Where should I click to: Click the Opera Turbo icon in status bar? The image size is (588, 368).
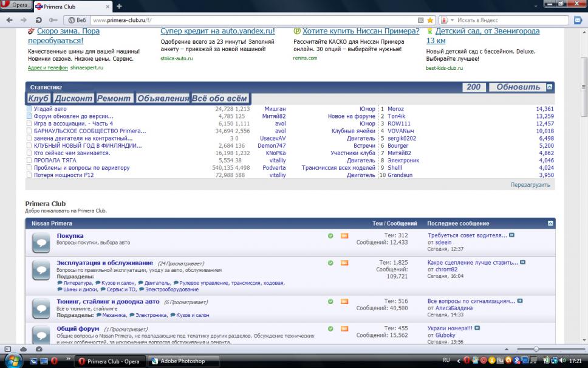[x=39, y=349]
